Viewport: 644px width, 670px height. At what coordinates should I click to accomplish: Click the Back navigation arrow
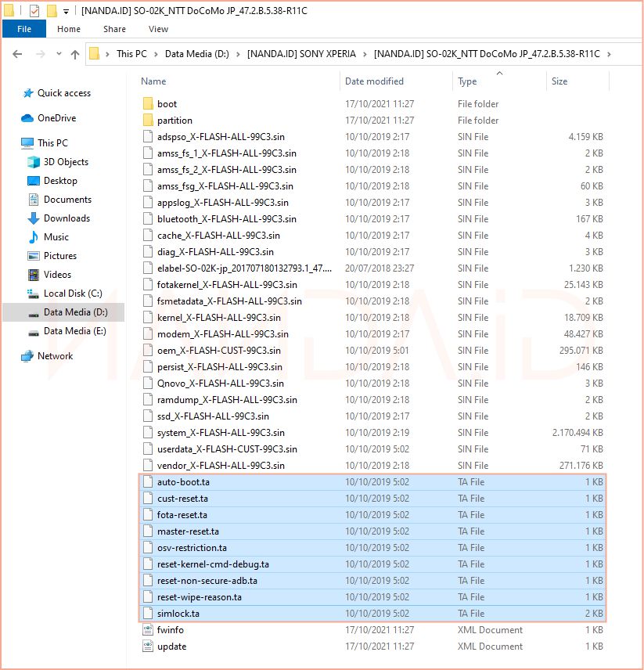(x=17, y=54)
